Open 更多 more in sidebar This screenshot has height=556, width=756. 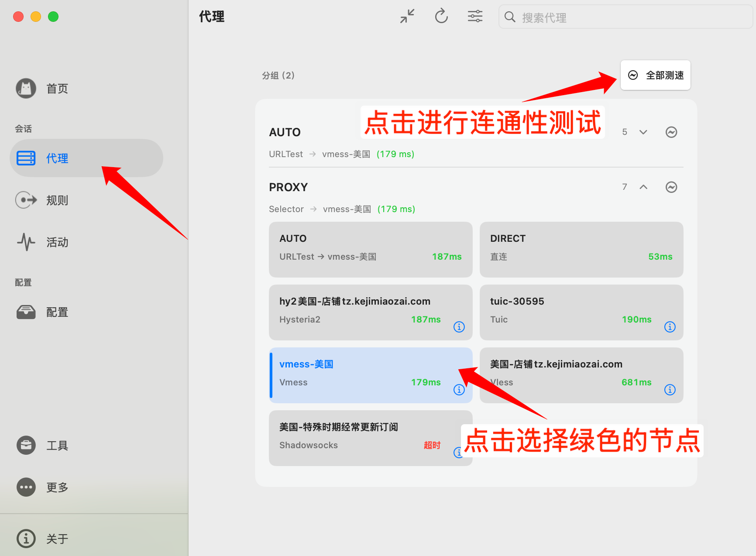pos(86,487)
